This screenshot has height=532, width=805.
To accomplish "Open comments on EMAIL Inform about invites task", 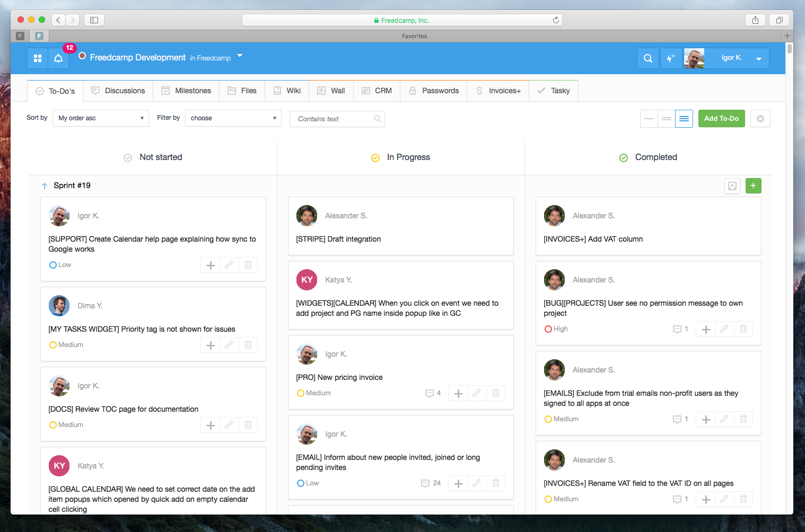I will (x=431, y=483).
